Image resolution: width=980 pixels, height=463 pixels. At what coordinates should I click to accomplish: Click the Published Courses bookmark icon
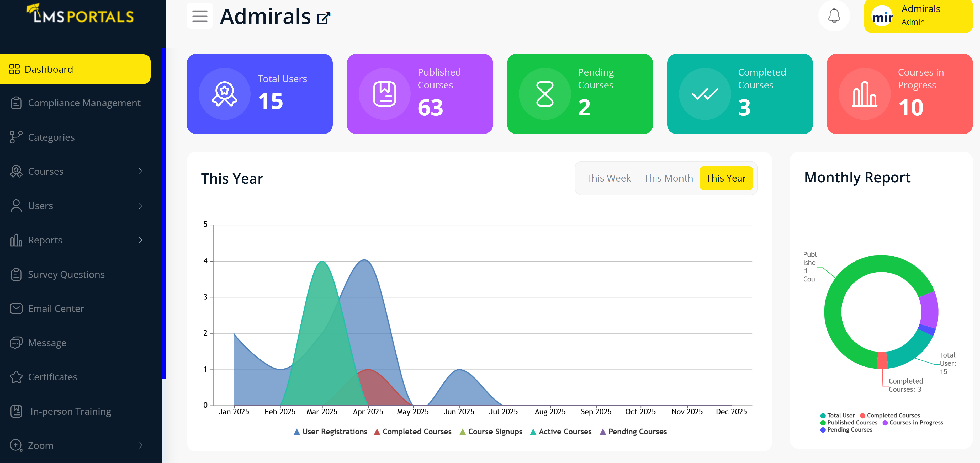pos(384,94)
